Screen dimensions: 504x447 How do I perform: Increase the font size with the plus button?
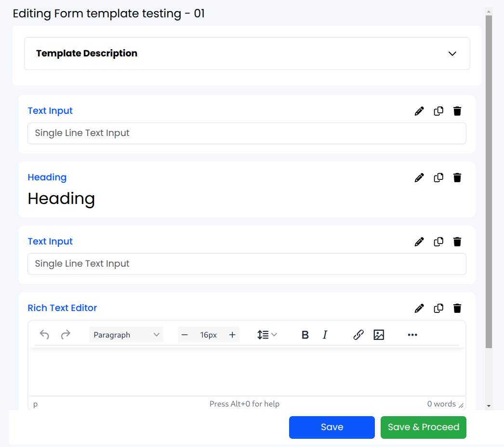[232, 335]
